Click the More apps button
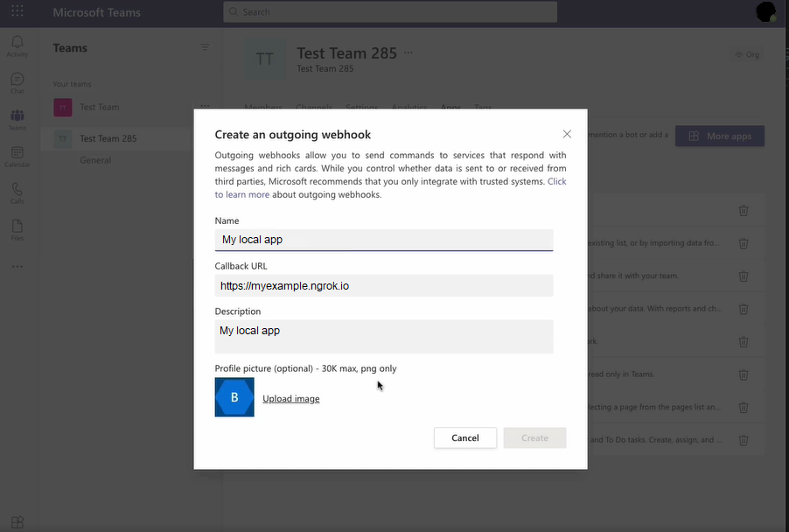This screenshot has height=532, width=789. click(720, 136)
